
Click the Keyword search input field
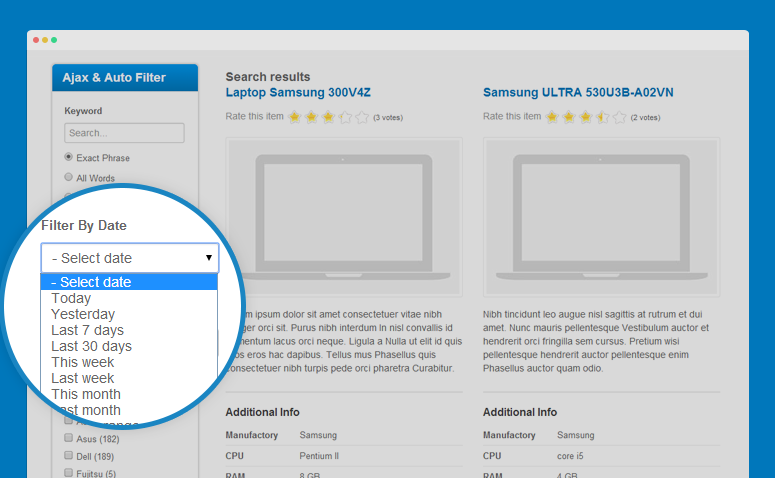124,133
